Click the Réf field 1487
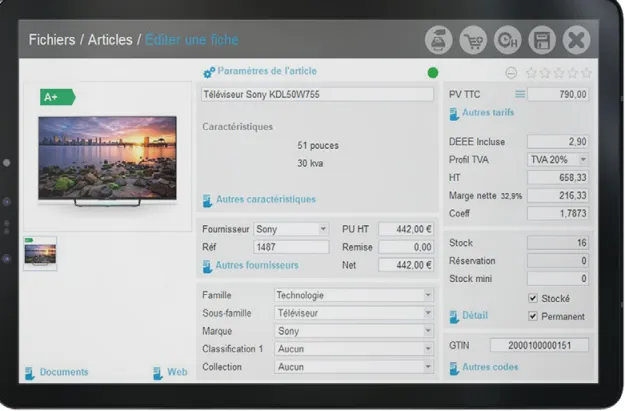 [291, 247]
